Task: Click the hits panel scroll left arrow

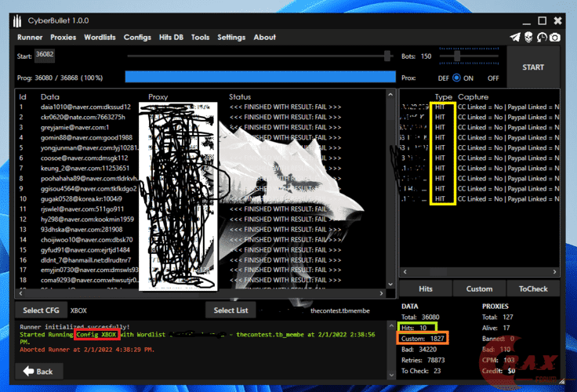Action: point(405,271)
